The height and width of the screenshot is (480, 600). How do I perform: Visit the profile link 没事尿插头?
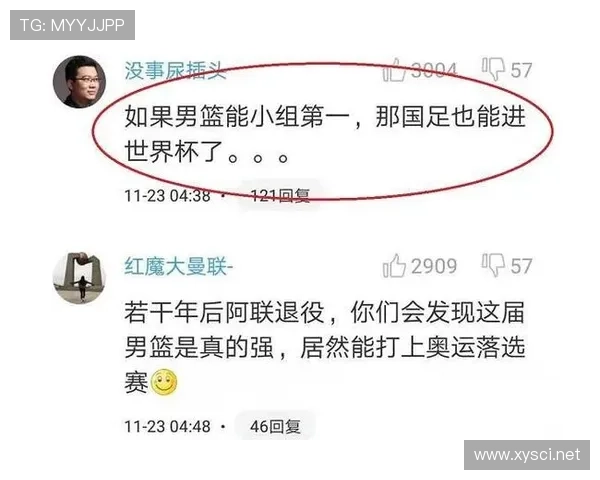(x=175, y=70)
